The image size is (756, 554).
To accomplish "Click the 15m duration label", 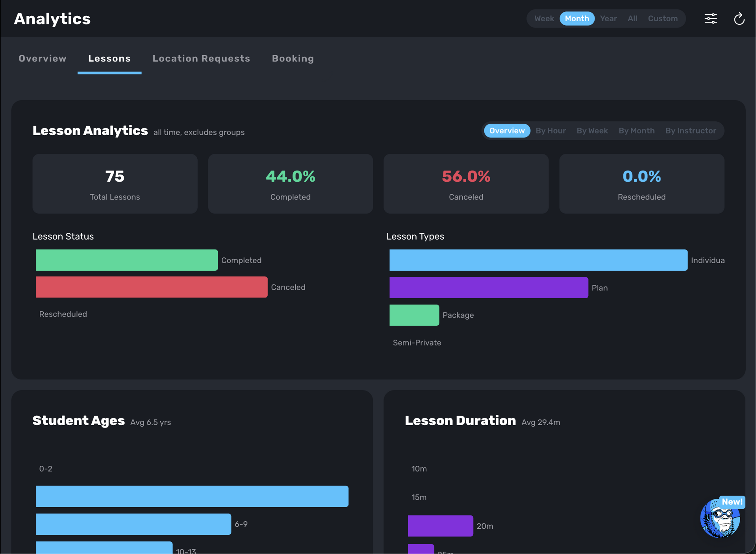I will 419,497.
